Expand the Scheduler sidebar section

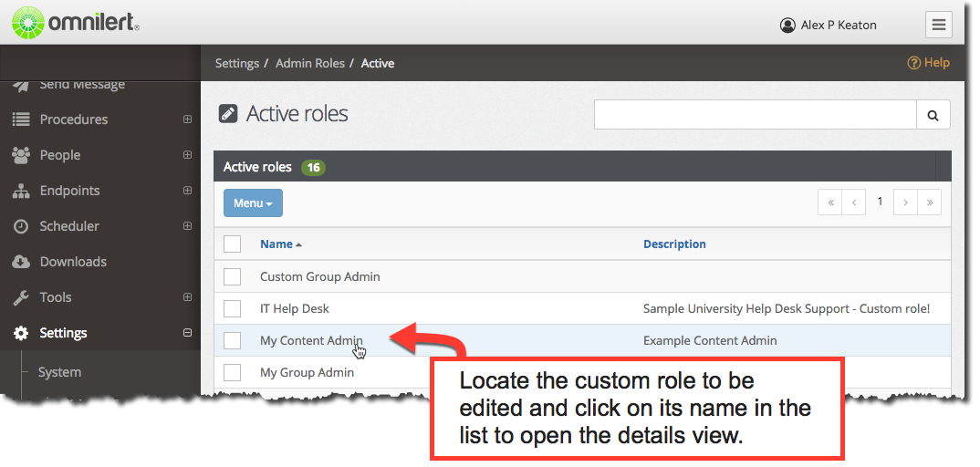click(x=187, y=226)
